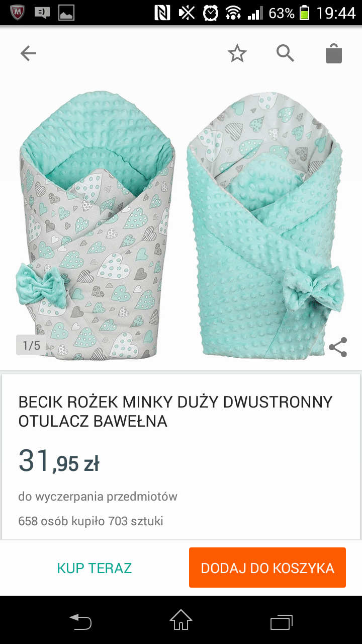This screenshot has height=644, width=362.
Task: Tap the McAfee shield status icon
Action: pos(18,13)
